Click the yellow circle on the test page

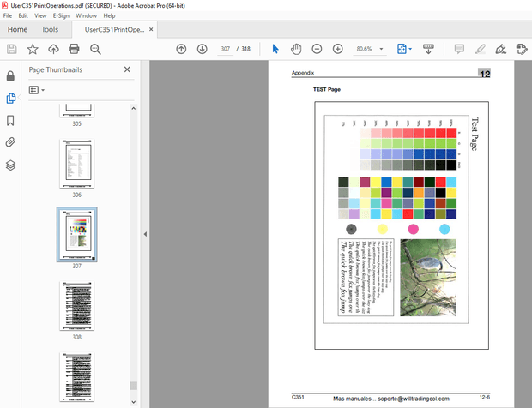click(x=383, y=229)
